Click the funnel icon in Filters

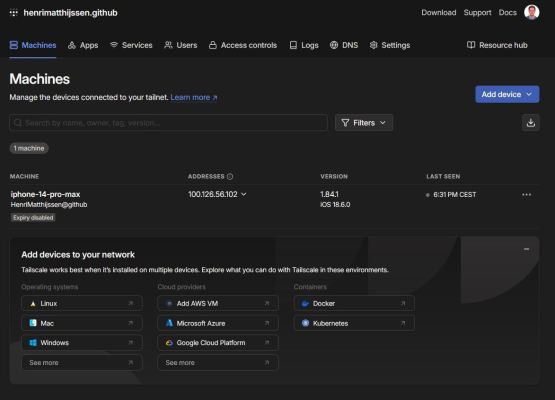[x=345, y=123]
